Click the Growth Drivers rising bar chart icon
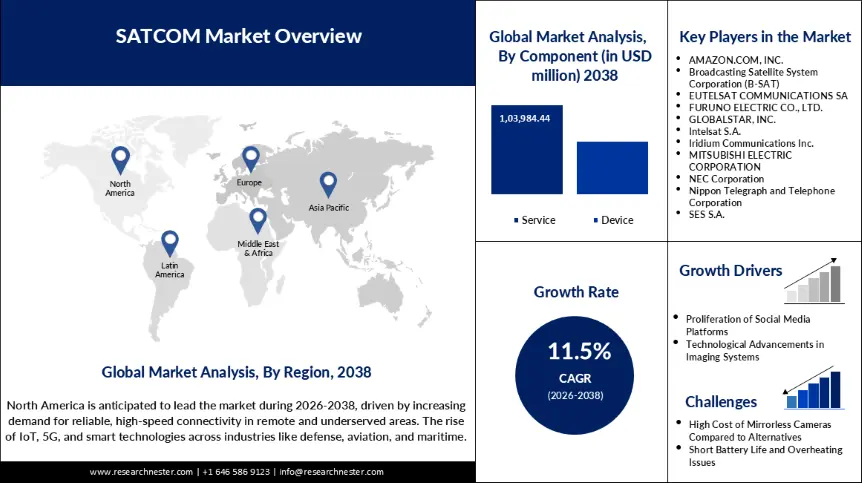The height and width of the screenshot is (483, 862). point(814,281)
